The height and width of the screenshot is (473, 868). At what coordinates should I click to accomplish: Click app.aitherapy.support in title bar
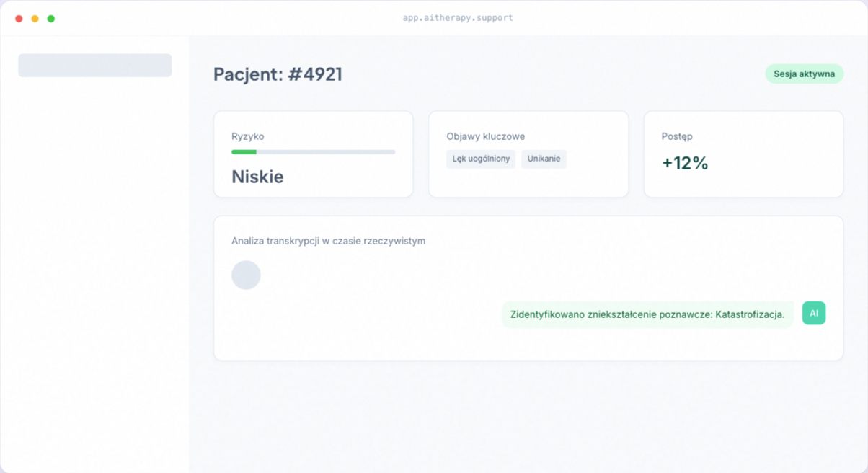click(x=457, y=17)
